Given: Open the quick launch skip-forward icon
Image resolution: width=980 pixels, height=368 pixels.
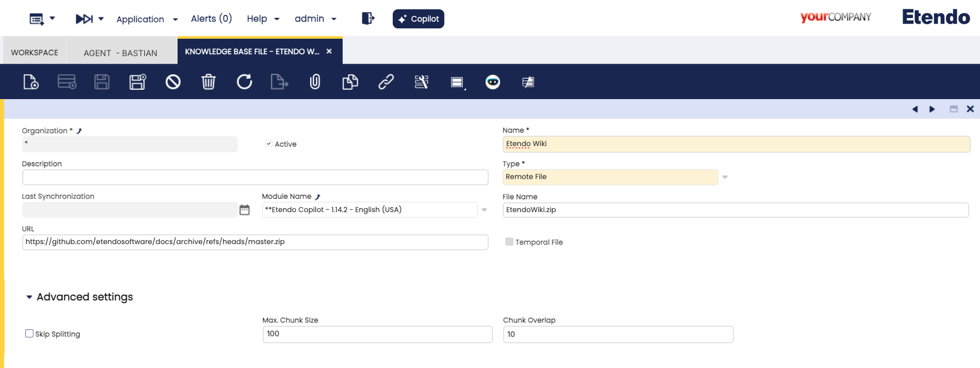Looking at the screenshot, I should click(x=84, y=19).
